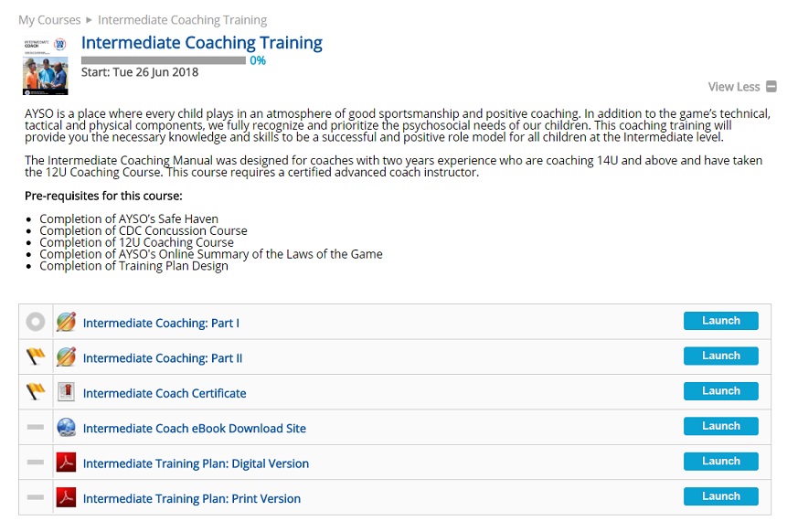Click the online course icon beside Intermediate Coaching: Part I
Image resolution: width=798 pixels, height=532 pixels.
click(68, 321)
